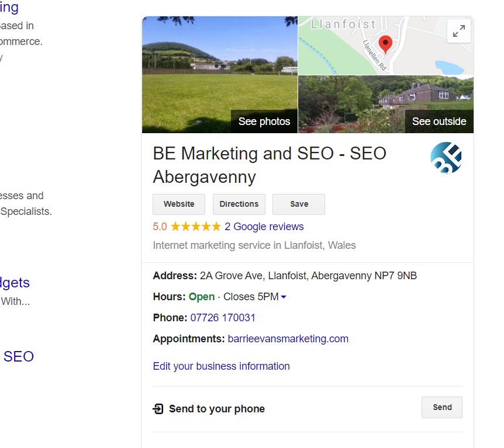Click the map fullscreen expand icon
This screenshot has height=448, width=504.
(459, 31)
